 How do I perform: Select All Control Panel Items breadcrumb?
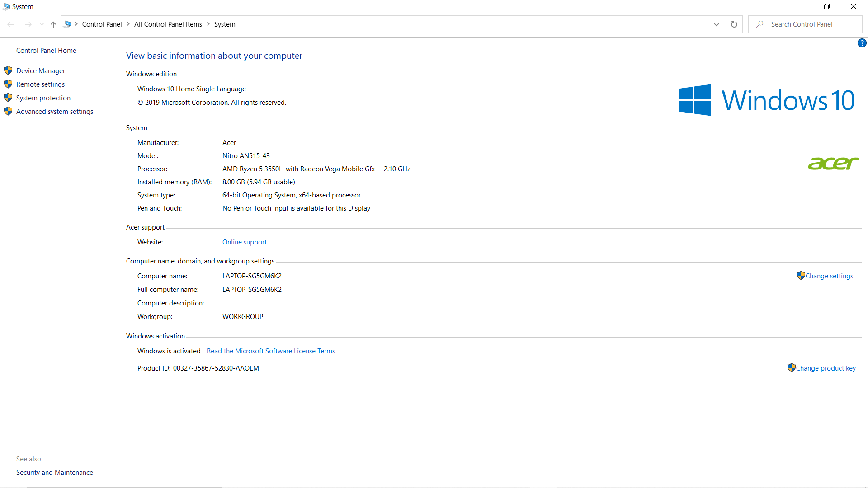pyautogui.click(x=168, y=24)
